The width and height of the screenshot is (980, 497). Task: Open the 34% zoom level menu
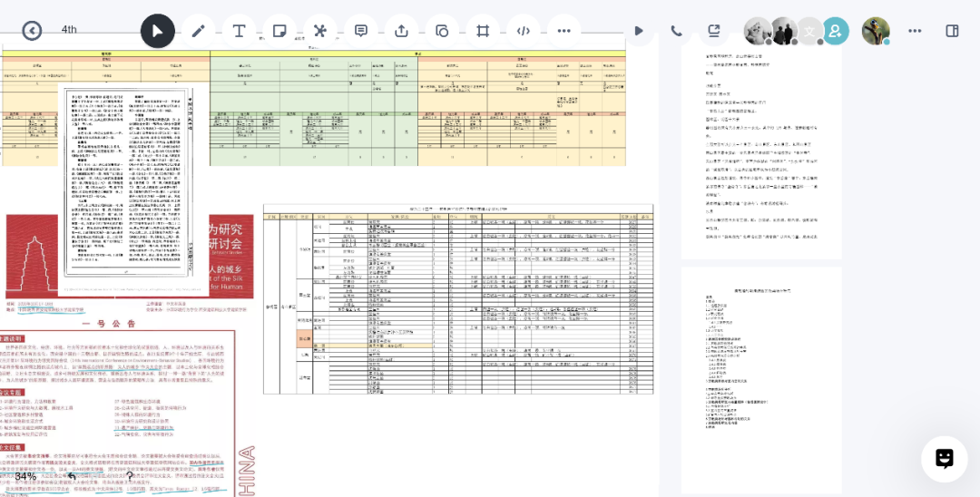pos(25,477)
